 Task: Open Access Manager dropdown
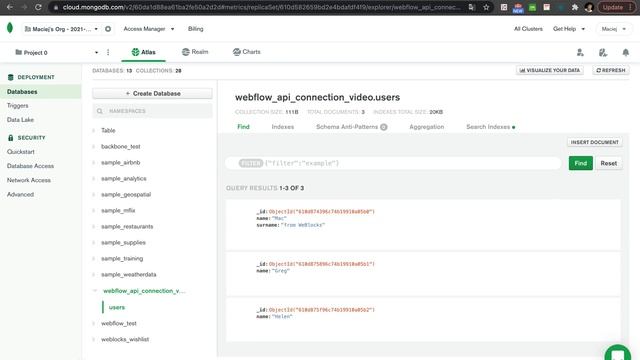149,29
